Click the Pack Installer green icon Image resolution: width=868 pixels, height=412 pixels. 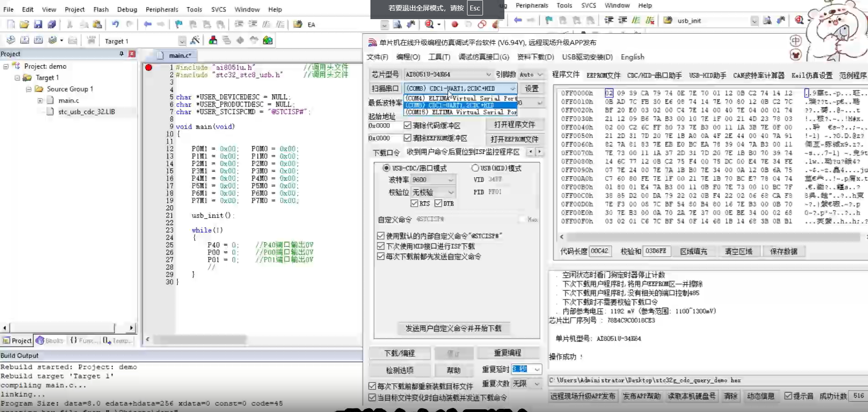pyautogui.click(x=267, y=40)
